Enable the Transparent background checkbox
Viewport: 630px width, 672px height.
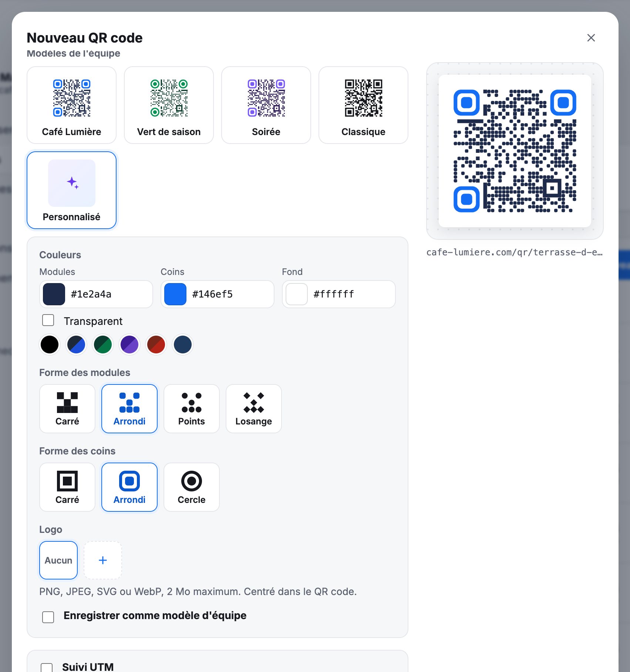(x=48, y=320)
